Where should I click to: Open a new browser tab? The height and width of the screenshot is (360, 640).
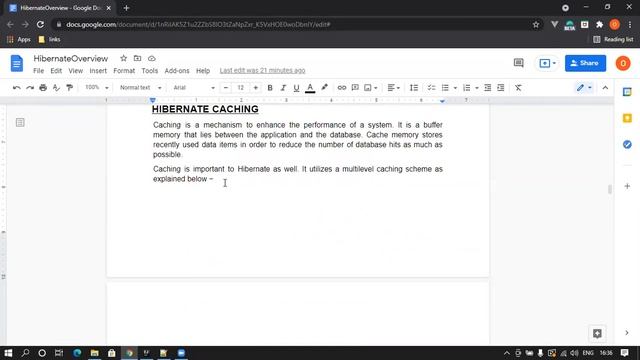tap(126, 8)
